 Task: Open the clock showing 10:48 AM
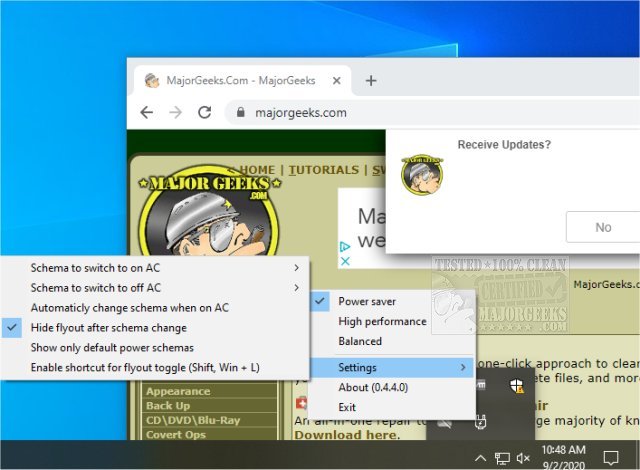coord(564,457)
